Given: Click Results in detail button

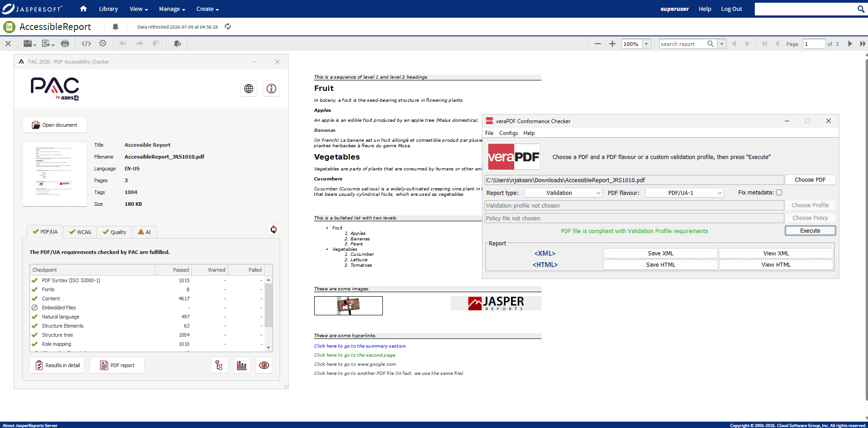Looking at the screenshot, I should 57,365.
